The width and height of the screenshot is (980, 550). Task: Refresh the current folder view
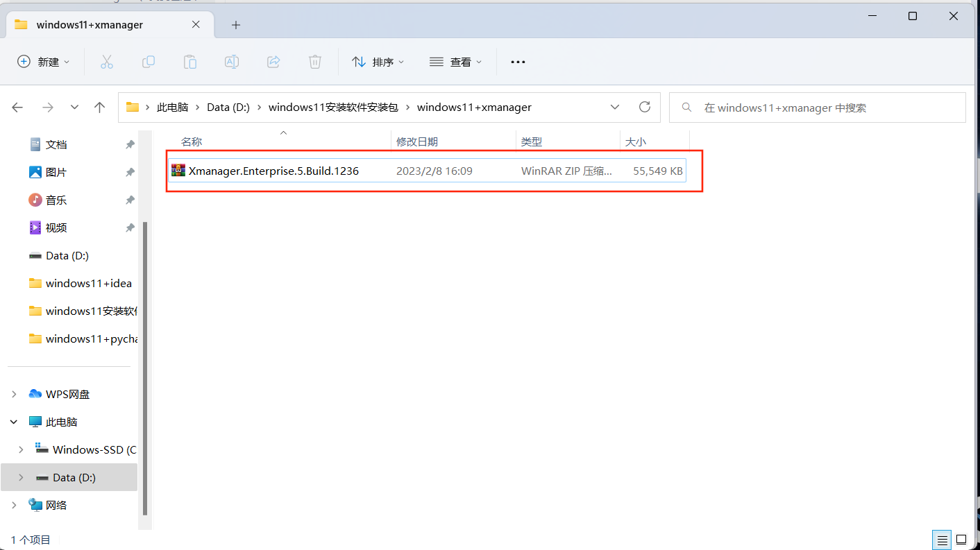click(x=644, y=107)
